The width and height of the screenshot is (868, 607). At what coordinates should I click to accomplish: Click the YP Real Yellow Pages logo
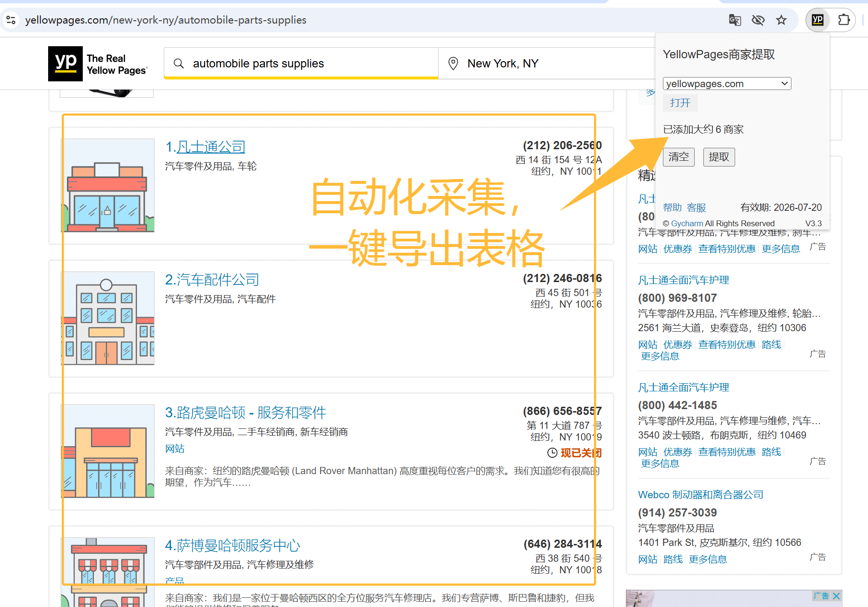coord(98,64)
